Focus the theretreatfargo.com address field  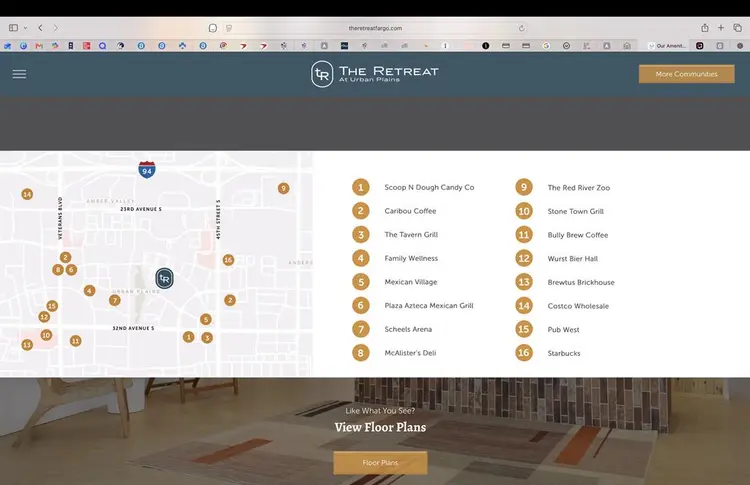[375, 28]
